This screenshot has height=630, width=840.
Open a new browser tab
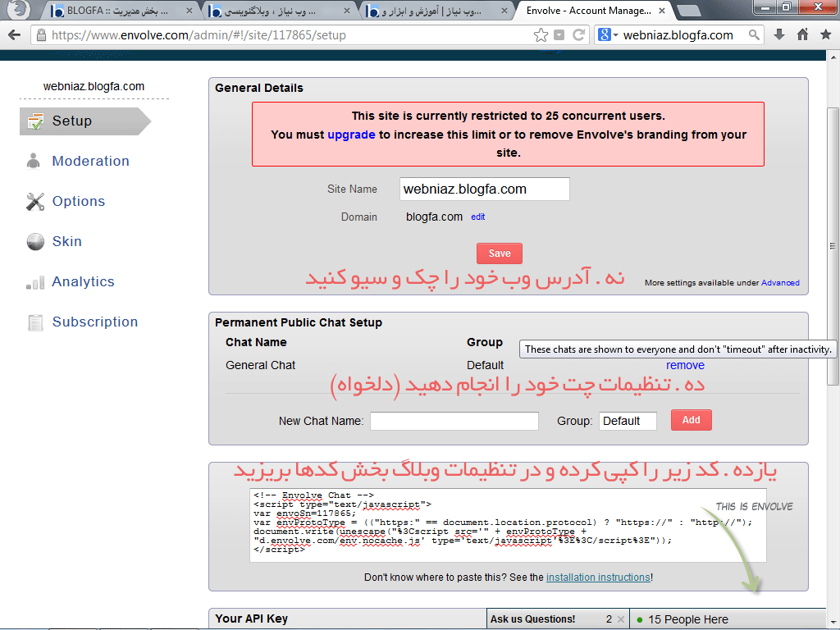689,11
